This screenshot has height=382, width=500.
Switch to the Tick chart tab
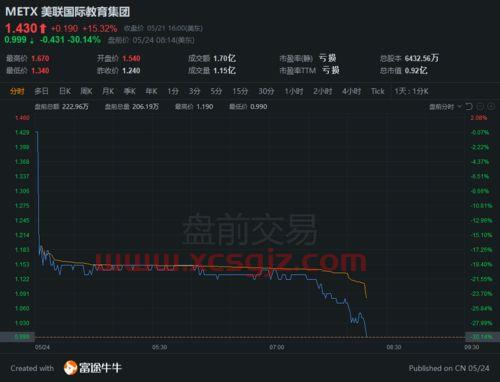[x=378, y=91]
